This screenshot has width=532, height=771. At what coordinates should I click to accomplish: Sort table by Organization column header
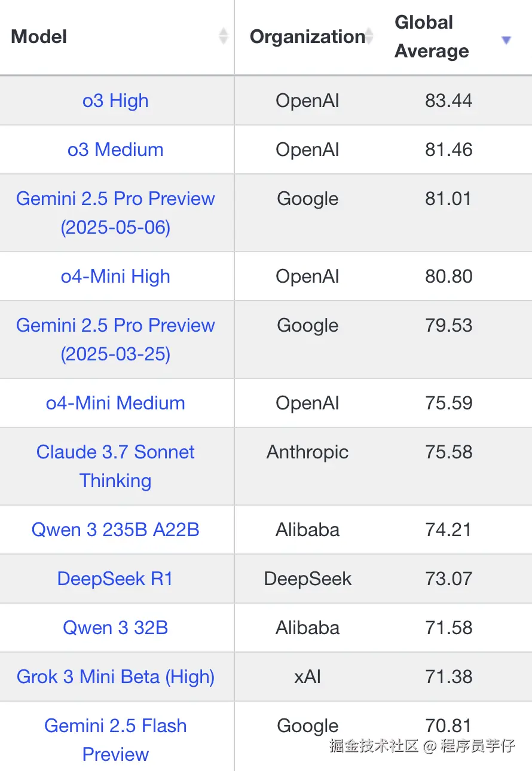(x=307, y=36)
